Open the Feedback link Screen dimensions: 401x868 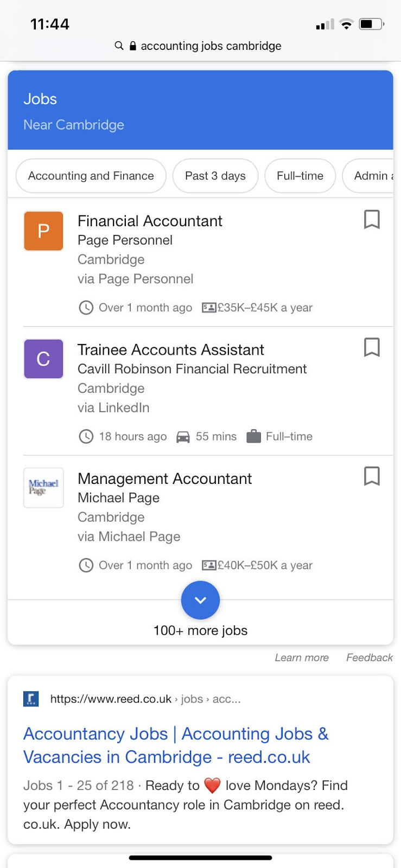(370, 658)
